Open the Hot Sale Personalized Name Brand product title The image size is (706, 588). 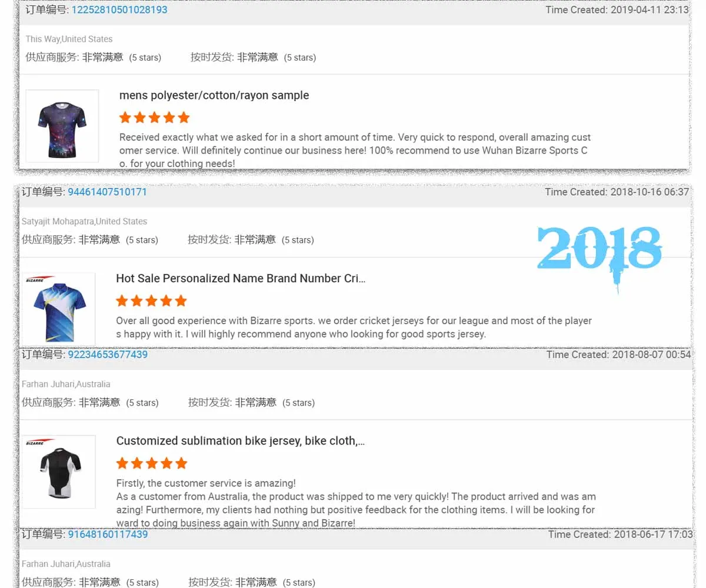coord(241,279)
